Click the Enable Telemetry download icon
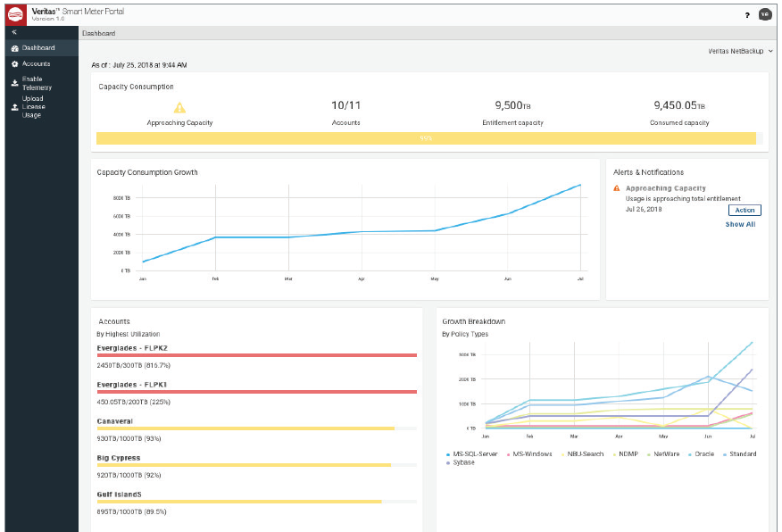Viewport: 782px width, 532px height. click(12, 82)
